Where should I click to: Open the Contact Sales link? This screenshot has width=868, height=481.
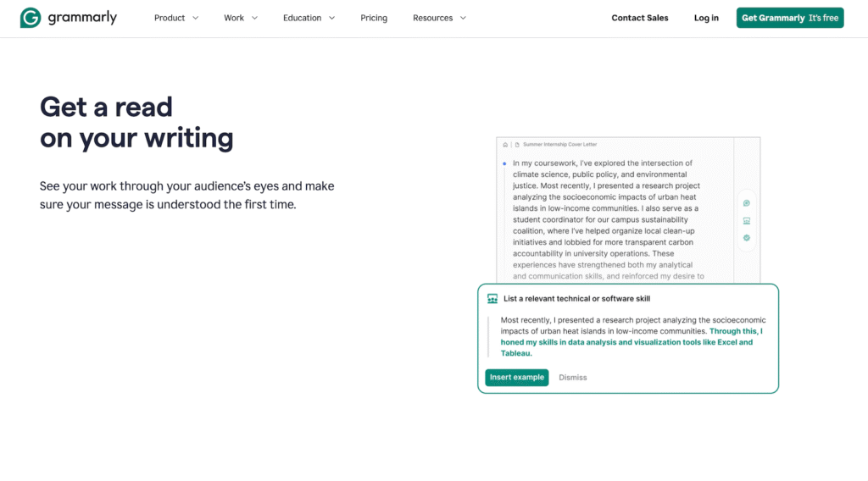click(640, 18)
